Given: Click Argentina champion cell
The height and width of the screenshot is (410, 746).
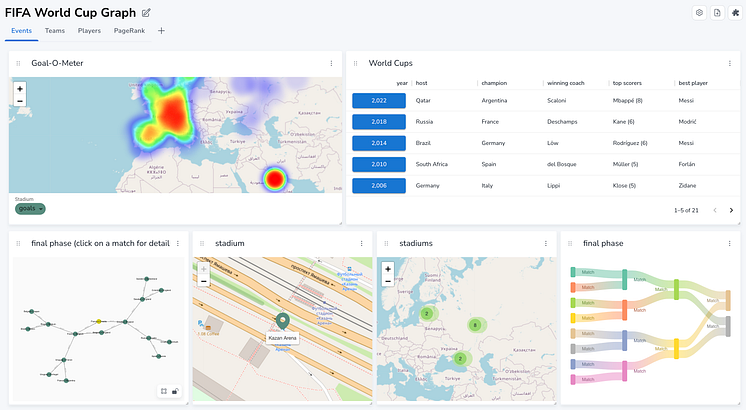Looking at the screenshot, I should tap(494, 100).
